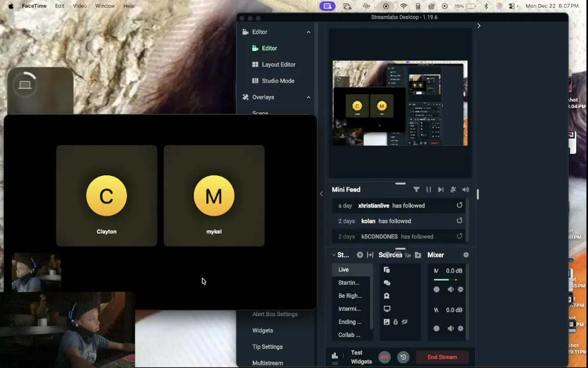The image size is (588, 368).
Task: Open Alert Box Settings
Action: 275,314
